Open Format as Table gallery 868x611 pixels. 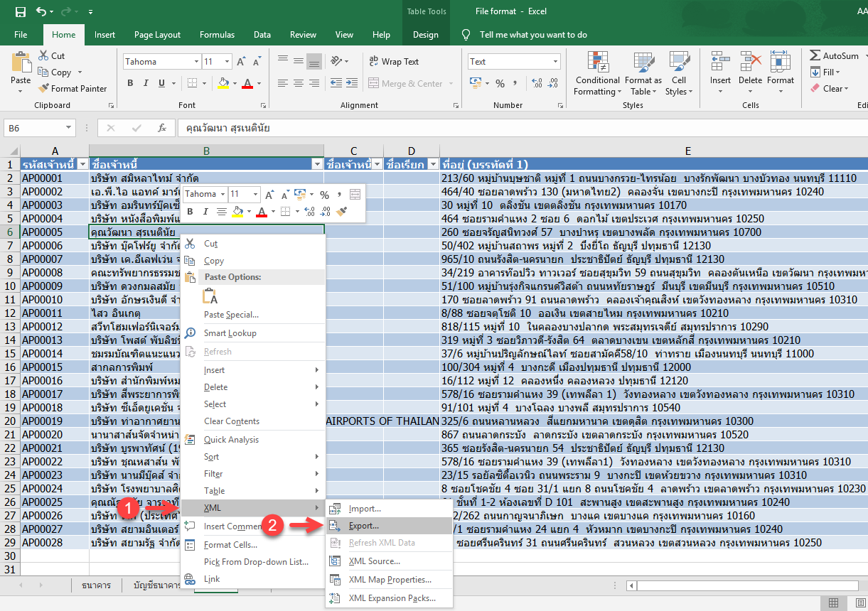(x=643, y=74)
